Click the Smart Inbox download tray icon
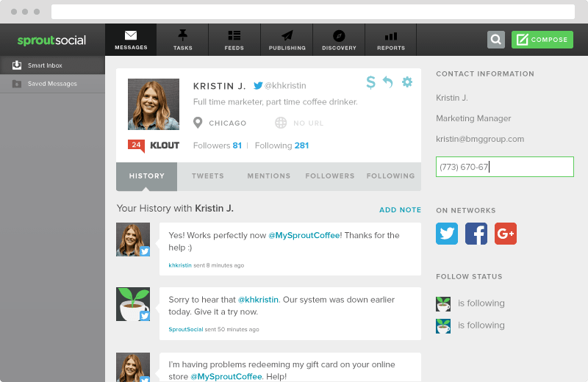This screenshot has height=382, width=588. pos(17,65)
